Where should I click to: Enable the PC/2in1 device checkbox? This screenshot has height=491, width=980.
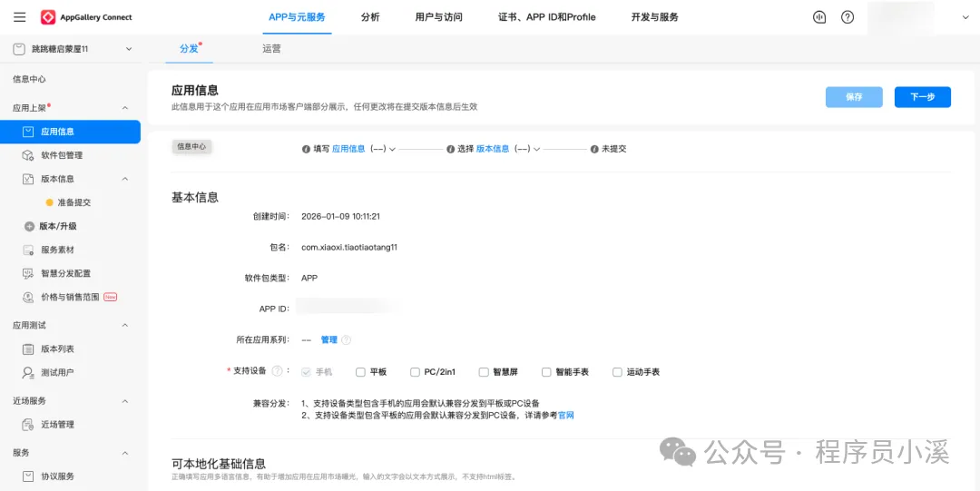coord(415,372)
